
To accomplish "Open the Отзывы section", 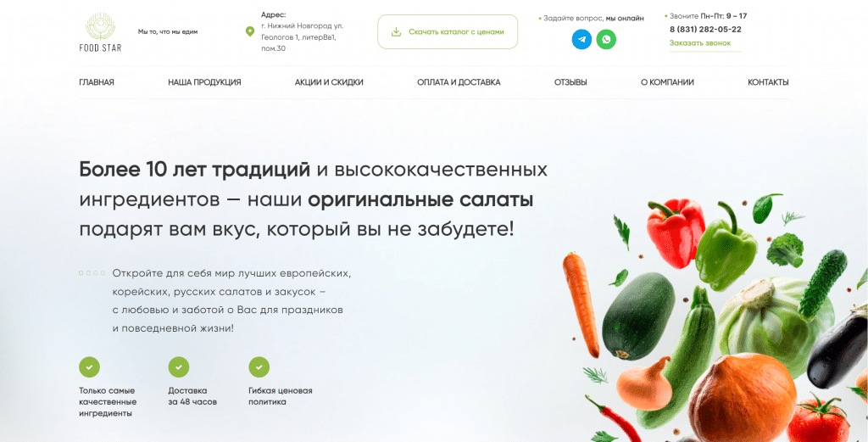I will pyautogui.click(x=570, y=82).
